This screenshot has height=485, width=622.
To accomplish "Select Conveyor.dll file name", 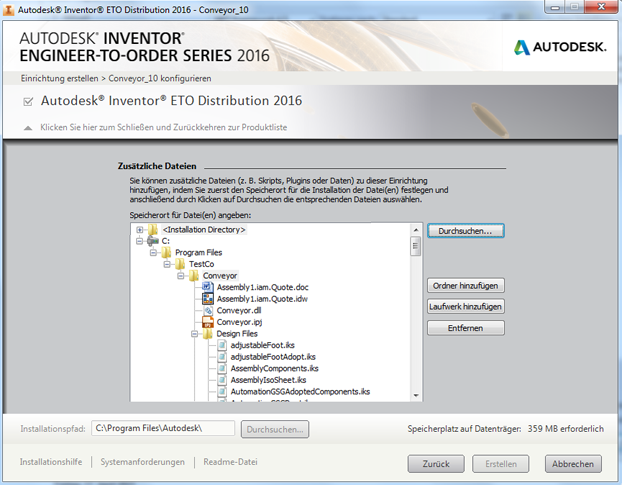I will (239, 311).
